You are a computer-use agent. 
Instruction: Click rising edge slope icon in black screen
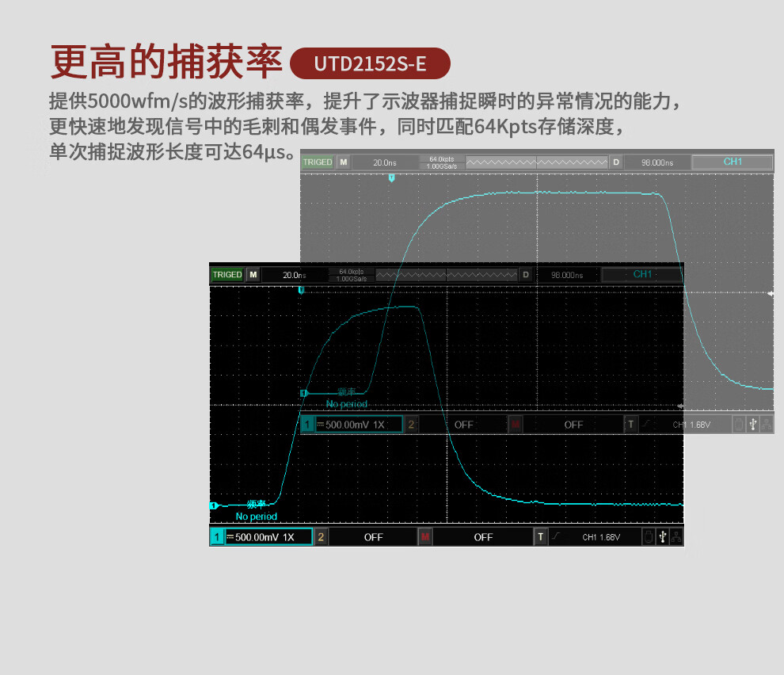click(x=556, y=536)
